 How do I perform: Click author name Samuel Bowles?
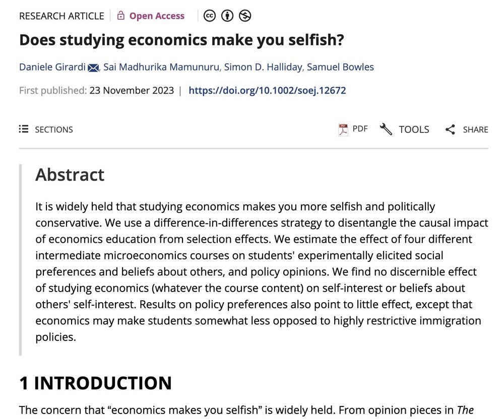(340, 67)
